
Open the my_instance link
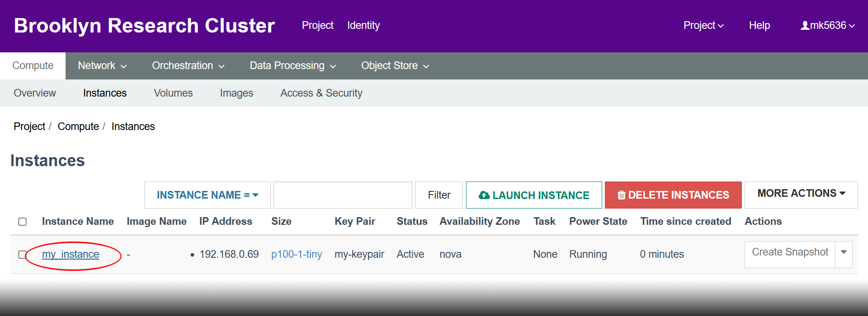tap(71, 255)
